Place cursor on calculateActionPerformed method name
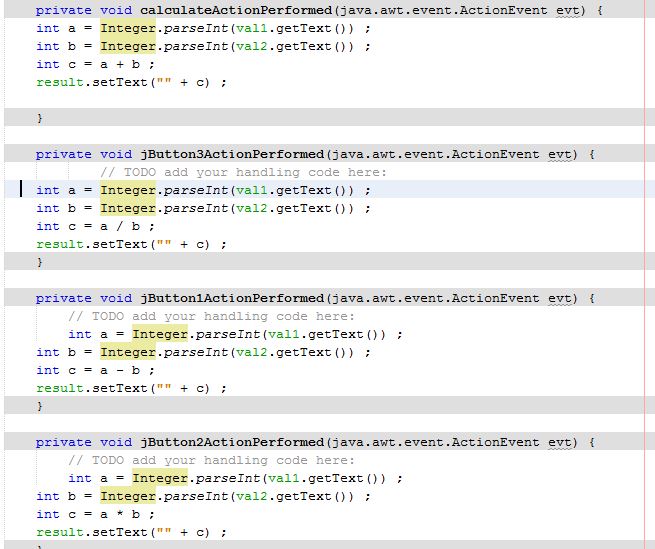The width and height of the screenshot is (655, 549). pyautogui.click(x=236, y=10)
